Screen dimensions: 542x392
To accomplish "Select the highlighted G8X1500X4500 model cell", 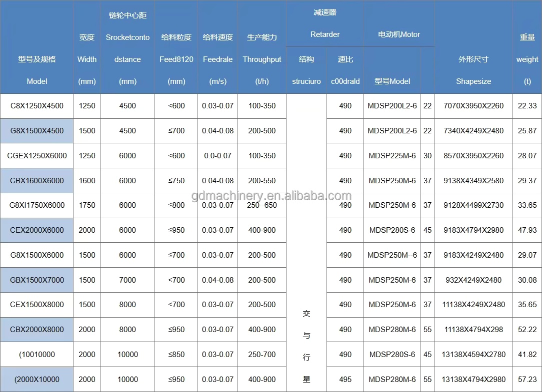I will point(37,131).
